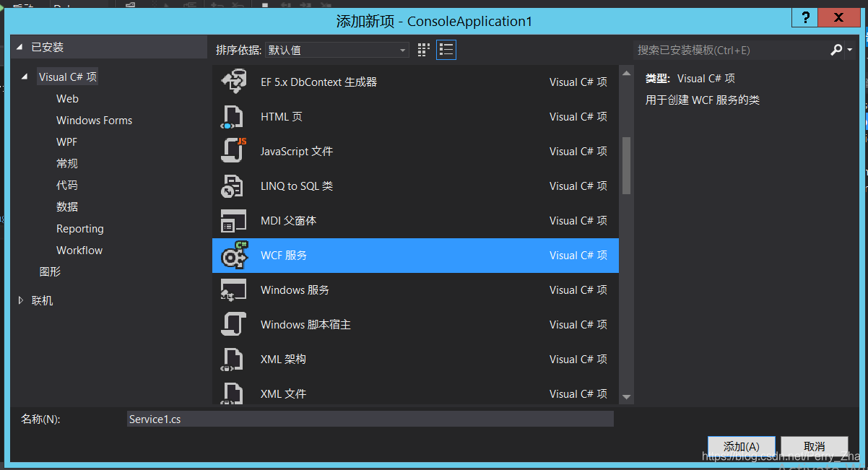Select 'Windows 服务' item name
This screenshot has height=470, width=868.
[x=295, y=290]
